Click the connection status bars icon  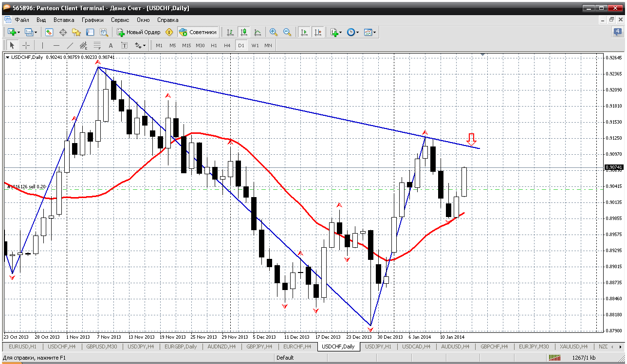point(555,358)
